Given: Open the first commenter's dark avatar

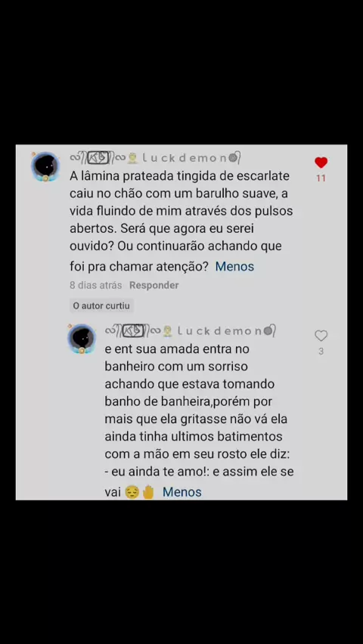Looking at the screenshot, I should click(x=45, y=166).
